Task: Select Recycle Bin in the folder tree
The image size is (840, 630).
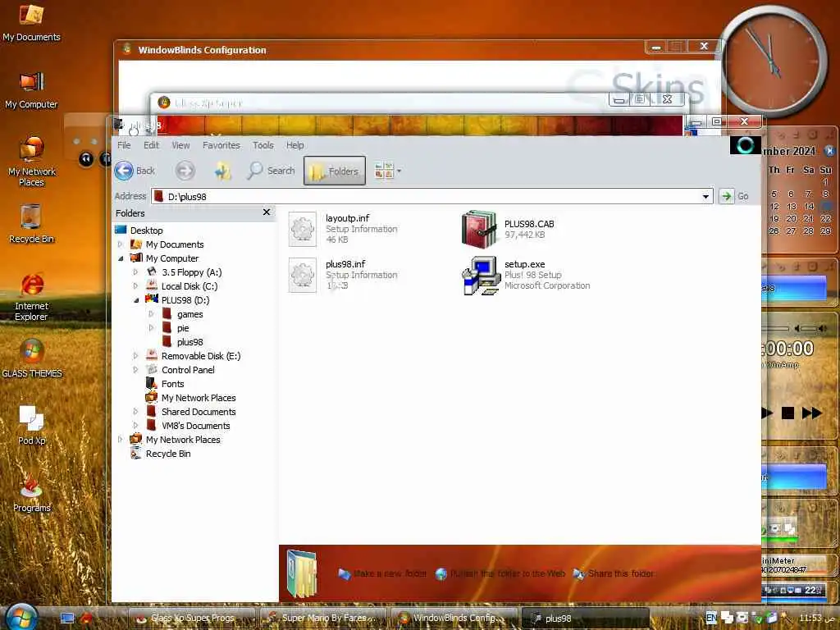Action: click(x=167, y=453)
